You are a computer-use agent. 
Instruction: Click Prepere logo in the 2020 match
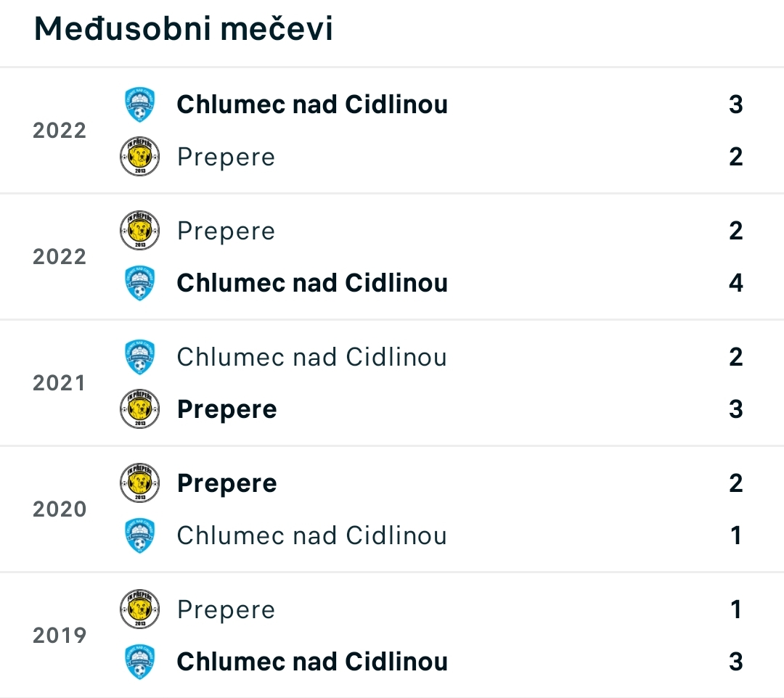[x=139, y=483]
